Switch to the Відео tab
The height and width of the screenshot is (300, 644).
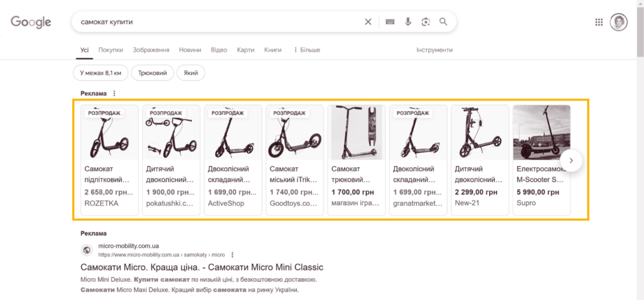click(219, 50)
